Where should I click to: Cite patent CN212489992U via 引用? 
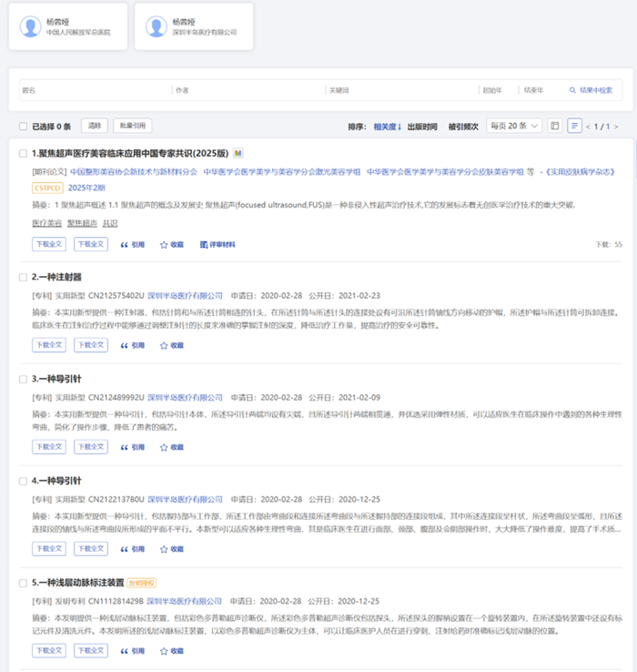[132, 447]
